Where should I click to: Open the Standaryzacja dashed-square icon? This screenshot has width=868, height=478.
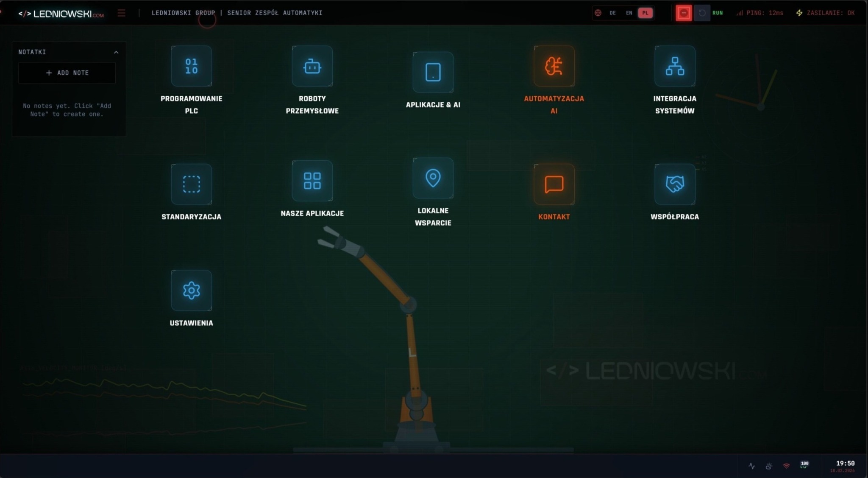coord(191,184)
